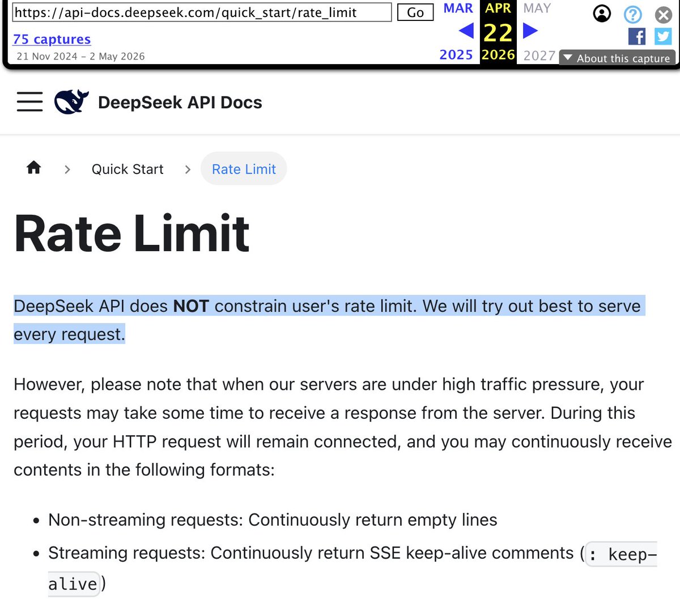Click the current 2026 year label

(x=498, y=55)
